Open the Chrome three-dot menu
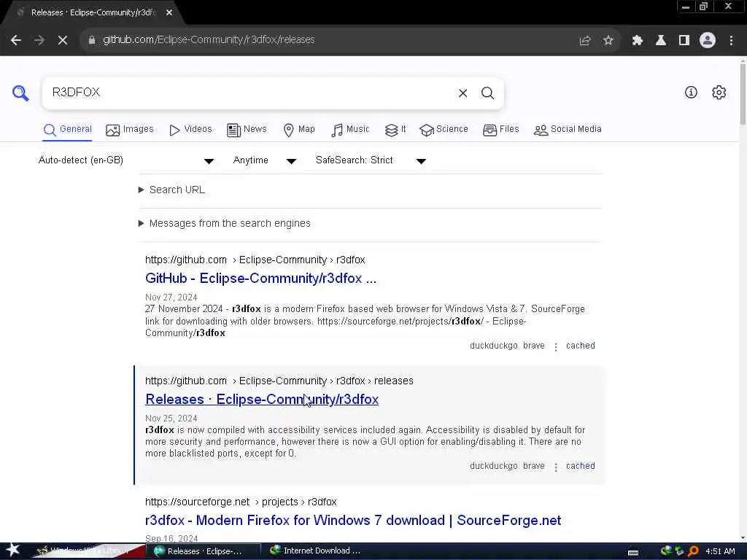 pyautogui.click(x=731, y=41)
